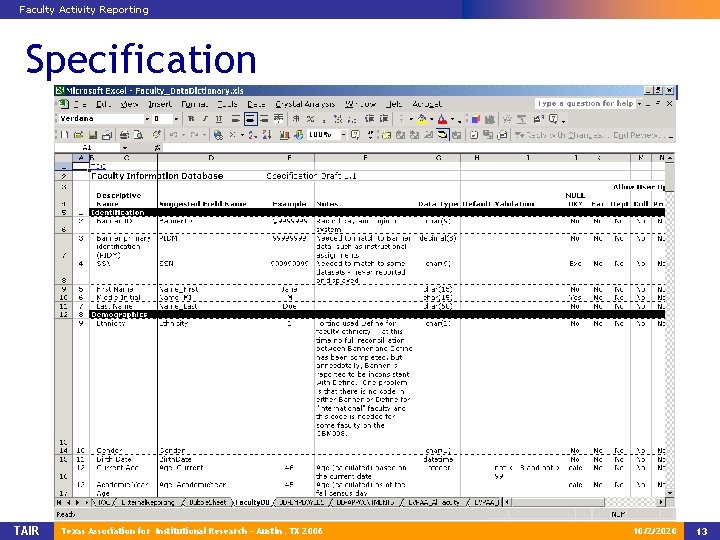Viewport: 720px width, 540px height.
Task: Click the horizontal scrollbar right arrow
Action: click(661, 502)
